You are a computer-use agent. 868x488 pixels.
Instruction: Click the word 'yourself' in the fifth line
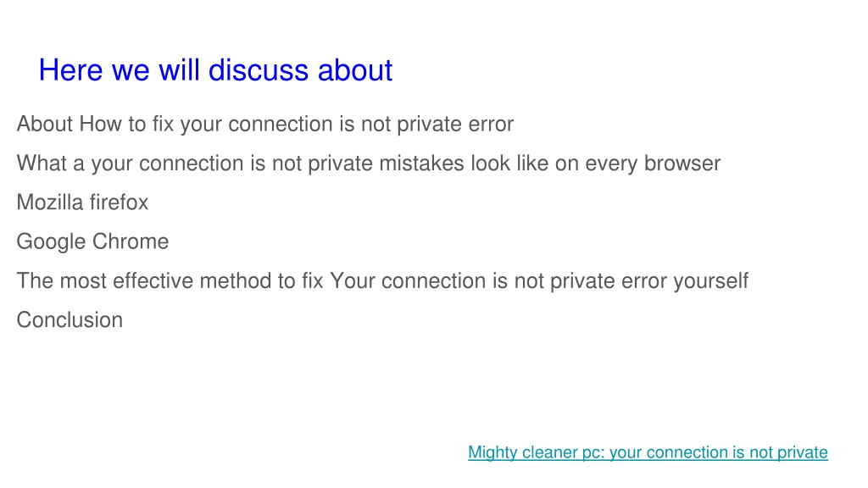tap(711, 281)
